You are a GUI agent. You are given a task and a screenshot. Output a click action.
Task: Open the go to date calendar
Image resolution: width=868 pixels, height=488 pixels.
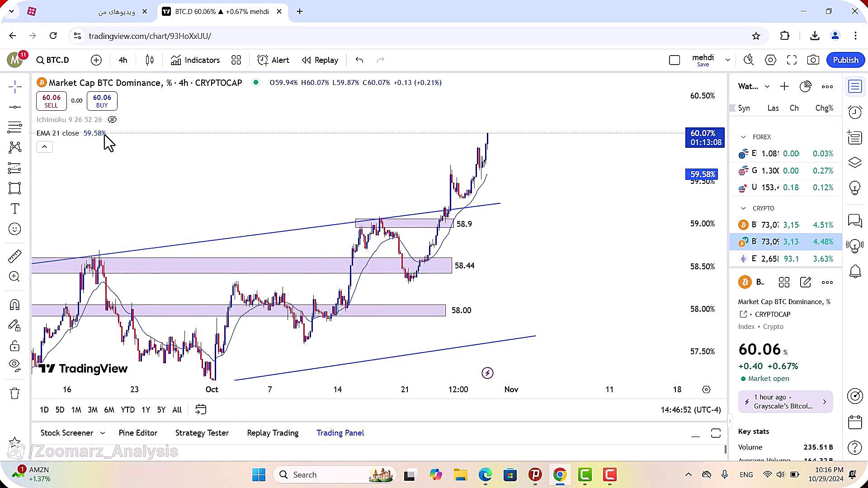(x=201, y=410)
